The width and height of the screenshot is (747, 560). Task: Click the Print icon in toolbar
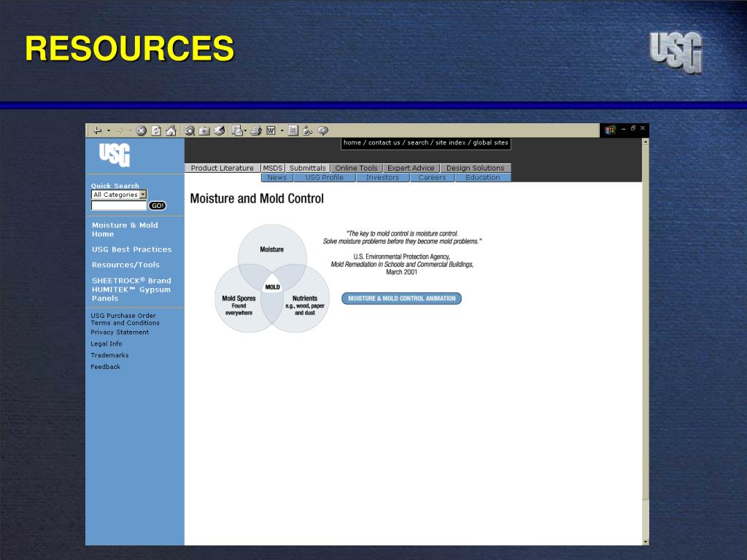tap(256, 131)
